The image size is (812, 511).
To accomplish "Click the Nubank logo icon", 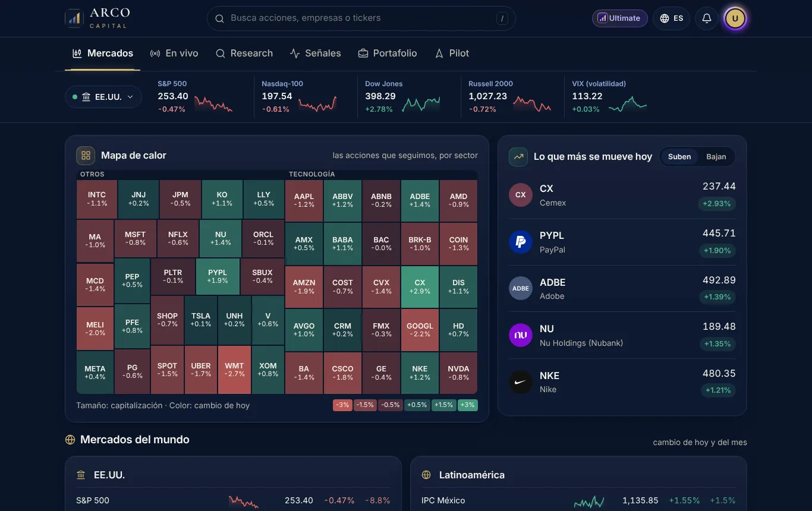I will point(520,335).
